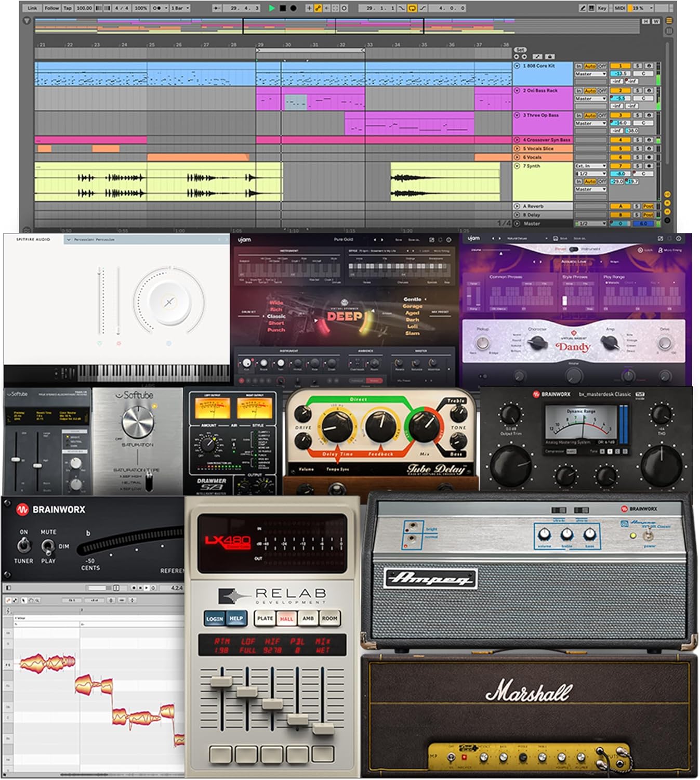Click the global record circle icon
The width and height of the screenshot is (700, 780).
pyautogui.click(x=293, y=7)
